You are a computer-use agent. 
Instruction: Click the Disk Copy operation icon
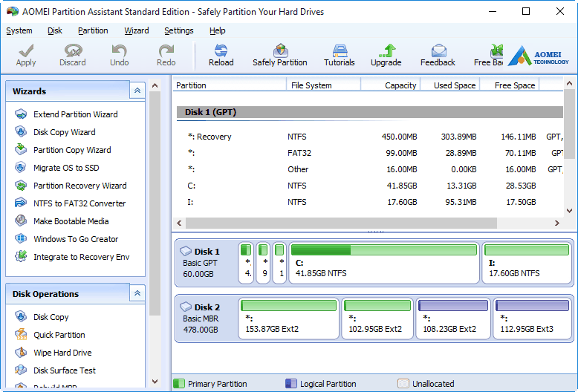[x=21, y=317]
